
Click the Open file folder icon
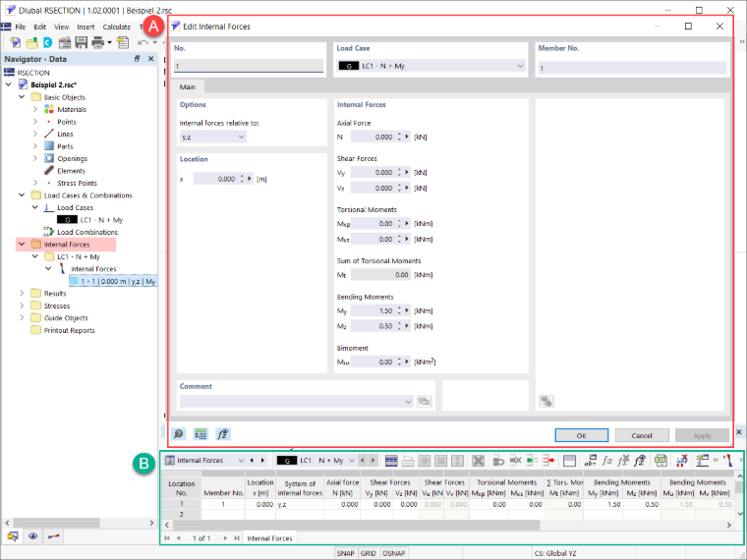pos(31,42)
